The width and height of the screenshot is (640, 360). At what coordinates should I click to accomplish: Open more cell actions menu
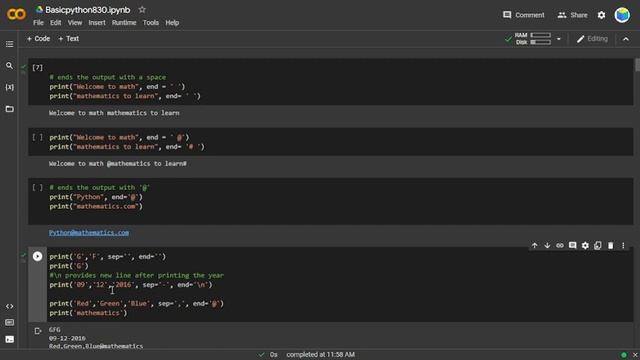tap(623, 245)
